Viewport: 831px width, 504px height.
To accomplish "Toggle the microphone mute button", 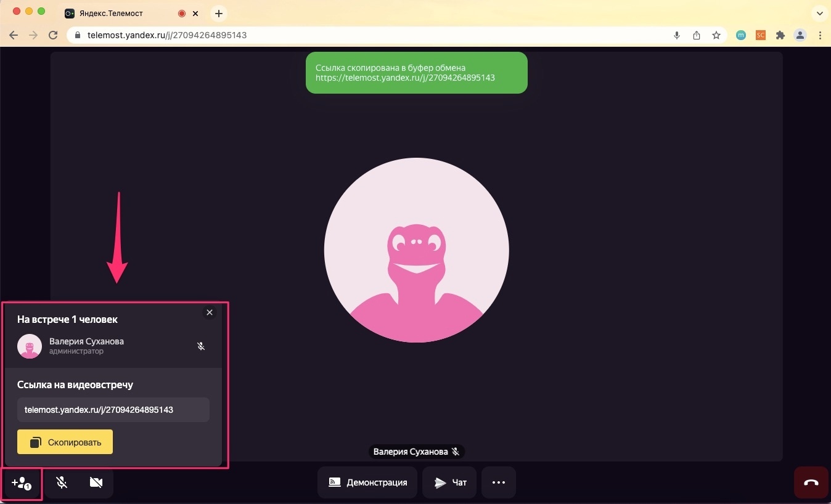I will (62, 482).
